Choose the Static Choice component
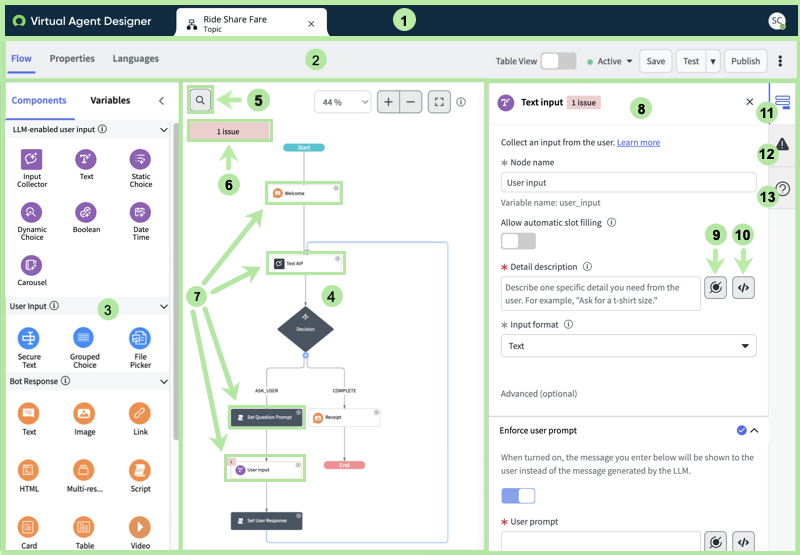800x555 pixels. tap(140, 160)
